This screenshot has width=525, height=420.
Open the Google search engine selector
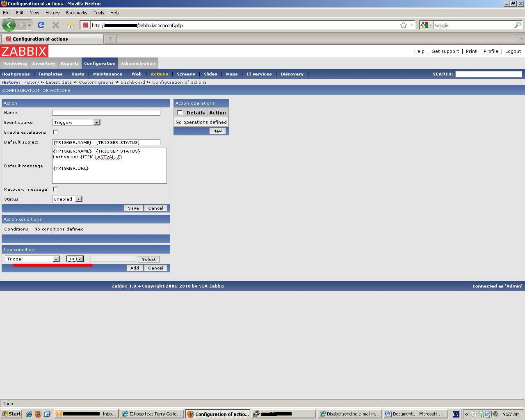pos(426,25)
